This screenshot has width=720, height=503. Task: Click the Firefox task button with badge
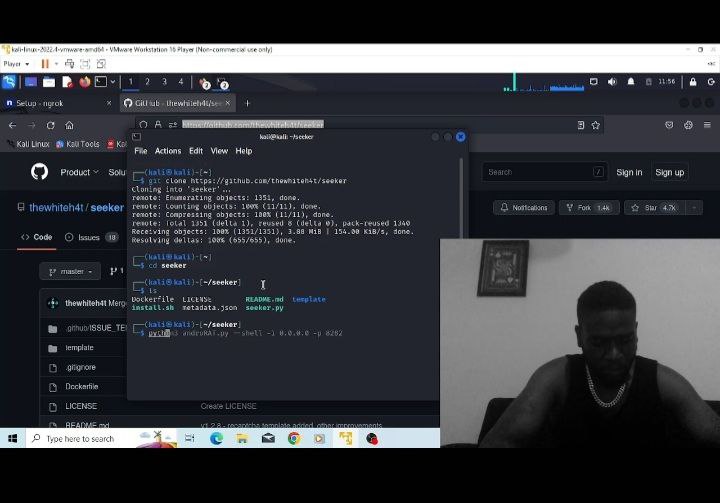(204, 83)
